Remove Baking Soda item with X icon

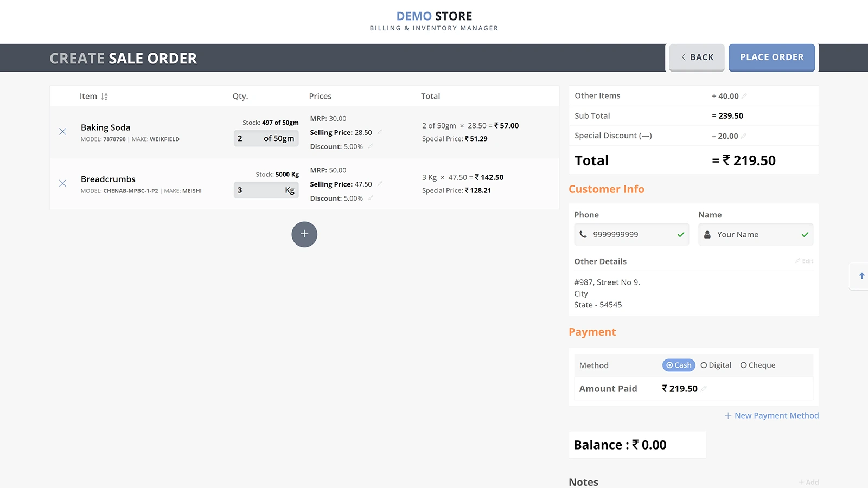click(x=63, y=132)
